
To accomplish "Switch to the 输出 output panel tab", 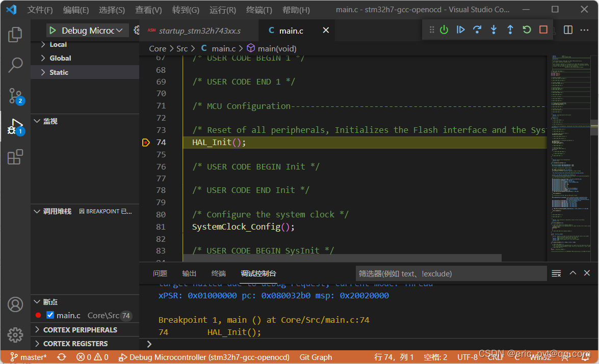I will pos(189,273).
